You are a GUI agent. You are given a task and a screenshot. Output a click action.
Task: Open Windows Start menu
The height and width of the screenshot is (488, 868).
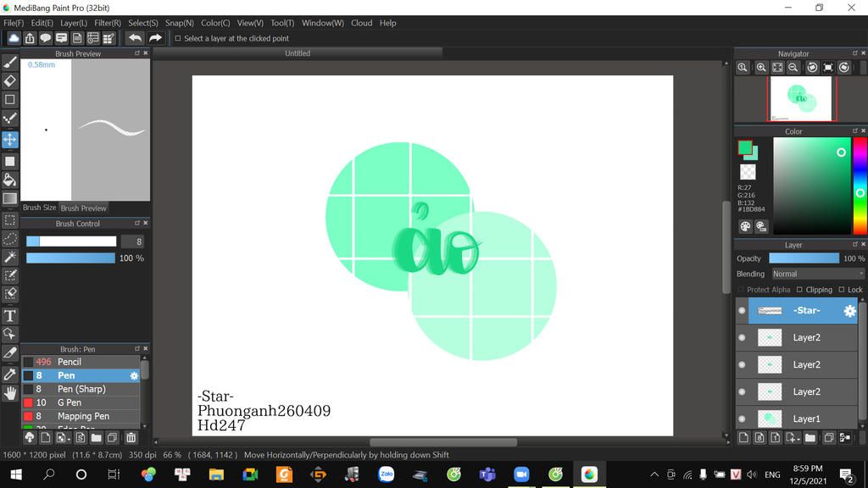click(x=16, y=474)
